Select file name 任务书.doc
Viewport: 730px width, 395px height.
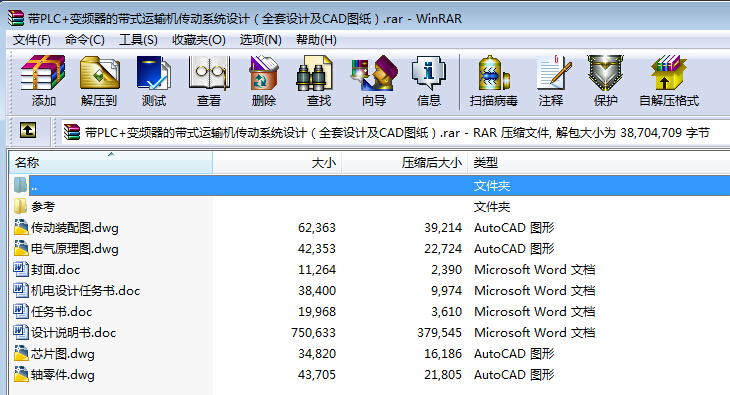coord(61,312)
